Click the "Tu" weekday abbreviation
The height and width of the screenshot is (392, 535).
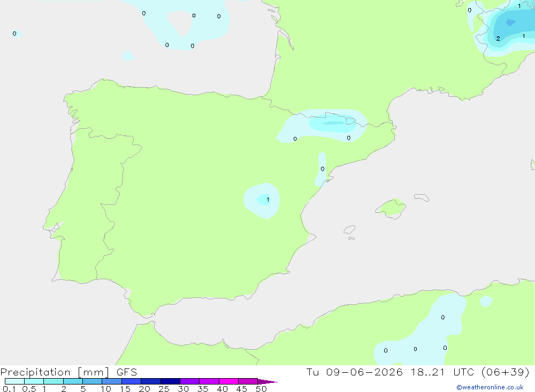click(312, 372)
